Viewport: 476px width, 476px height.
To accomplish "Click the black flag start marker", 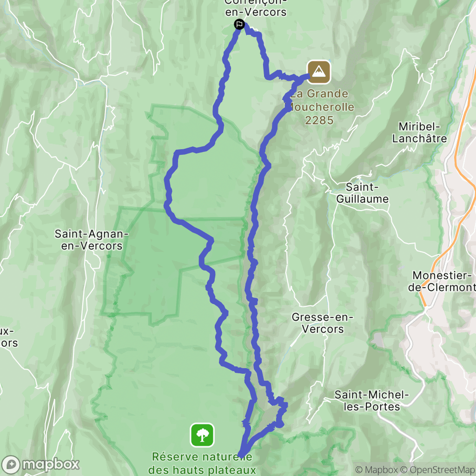I will pyautogui.click(x=239, y=24).
